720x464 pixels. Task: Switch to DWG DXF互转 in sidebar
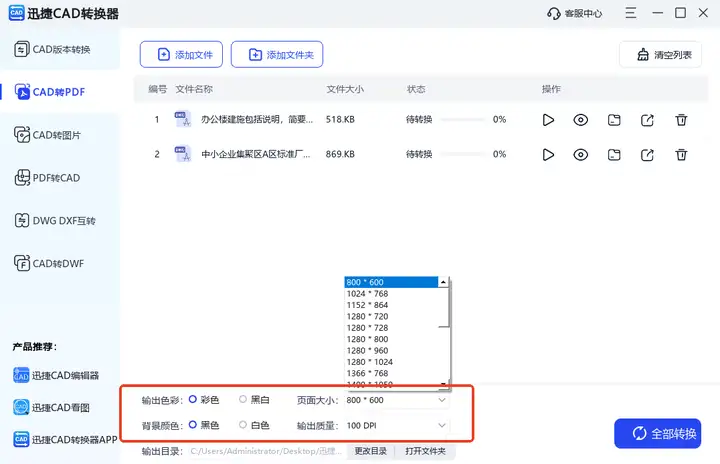60,221
